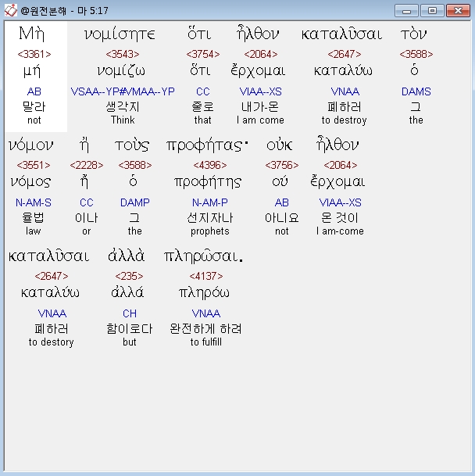Click the English gloss 'to destroy'

(345, 120)
